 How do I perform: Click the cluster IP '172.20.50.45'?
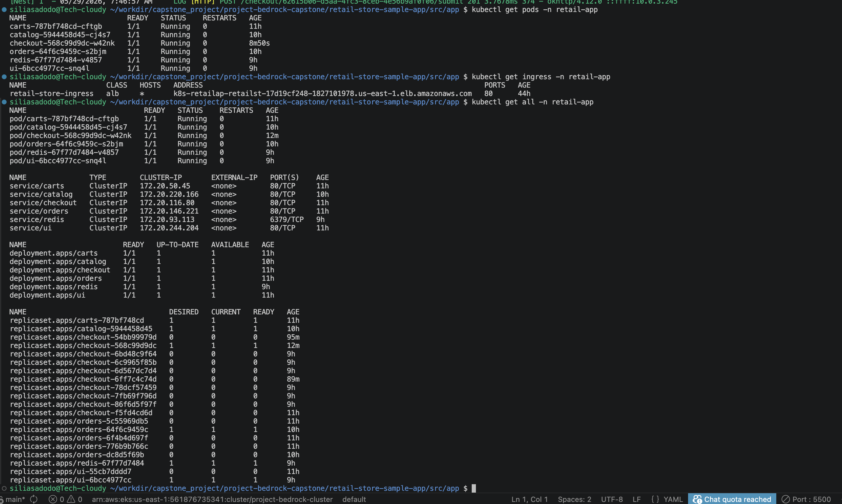(165, 186)
